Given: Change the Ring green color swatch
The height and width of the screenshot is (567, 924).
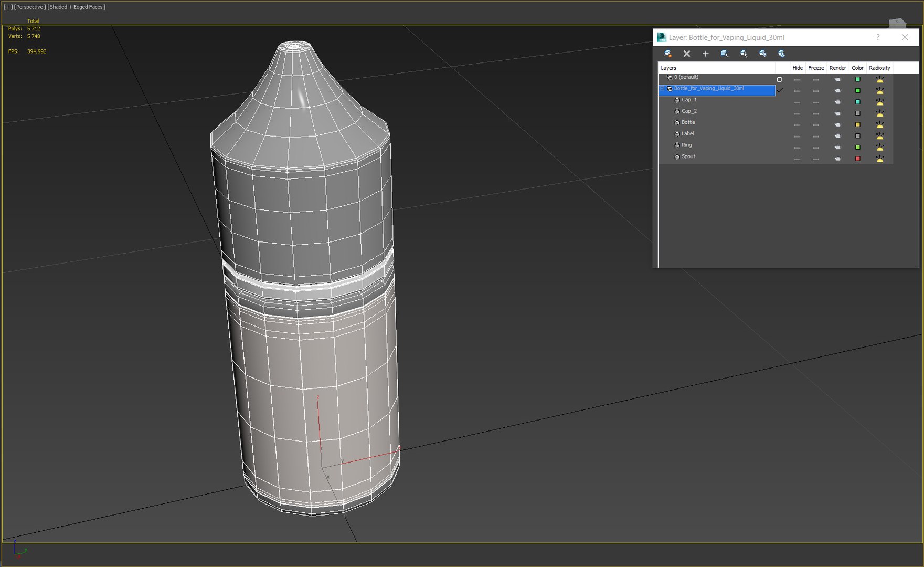Looking at the screenshot, I should click(x=858, y=148).
